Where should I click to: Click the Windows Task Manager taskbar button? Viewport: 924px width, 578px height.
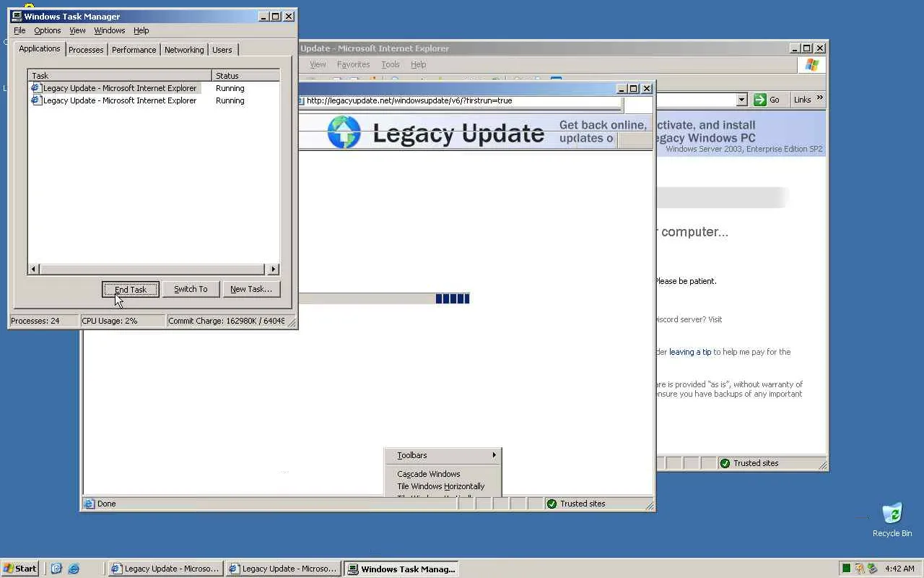point(401,569)
